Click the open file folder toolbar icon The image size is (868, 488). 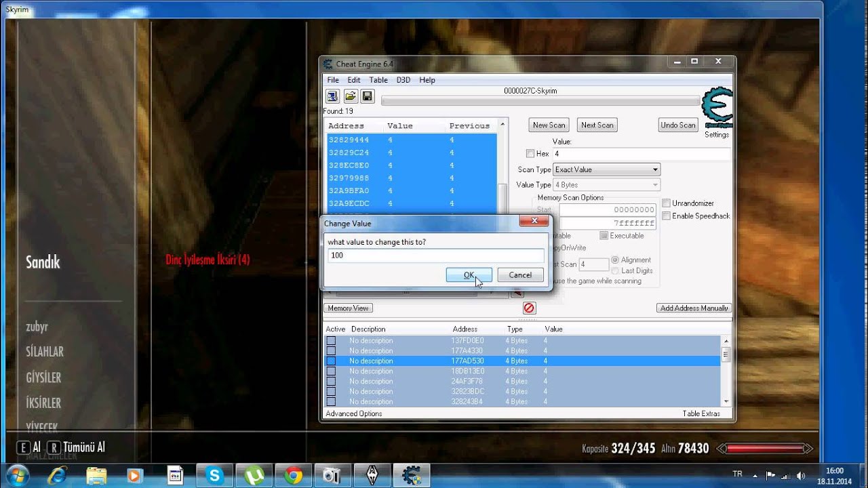click(x=350, y=96)
